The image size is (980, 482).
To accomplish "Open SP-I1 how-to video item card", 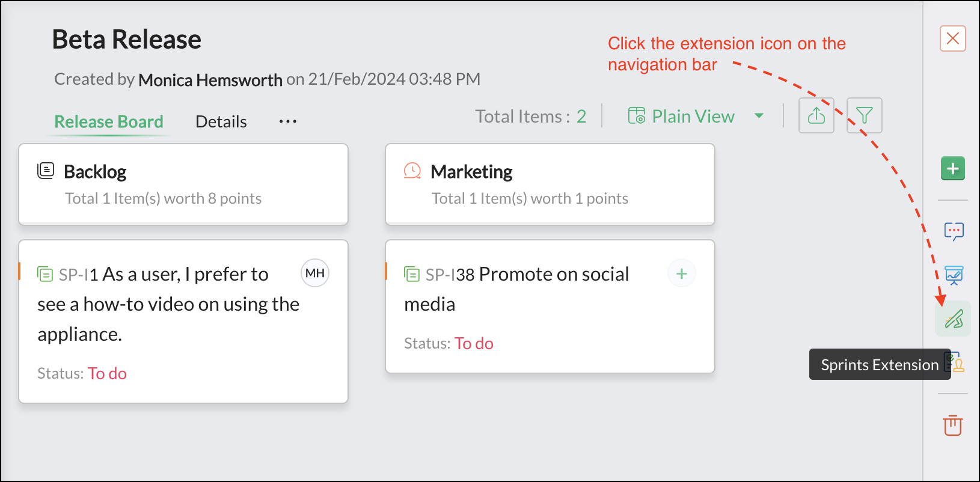I will click(x=168, y=304).
